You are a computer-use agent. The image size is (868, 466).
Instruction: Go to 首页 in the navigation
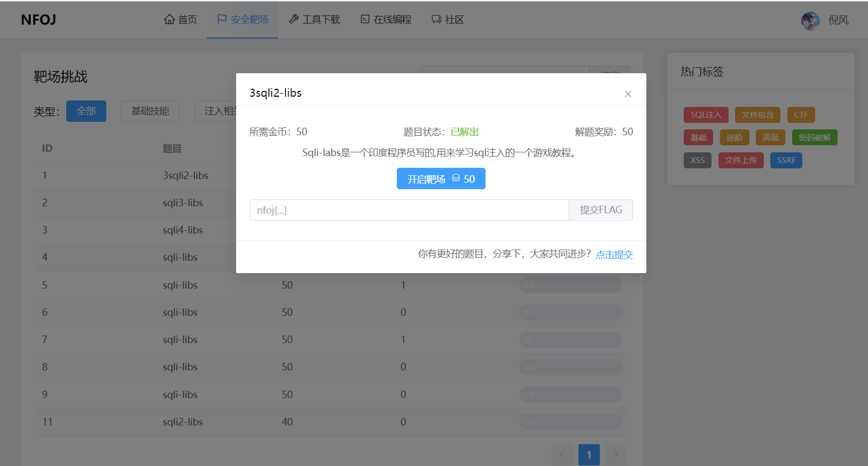pos(181,20)
